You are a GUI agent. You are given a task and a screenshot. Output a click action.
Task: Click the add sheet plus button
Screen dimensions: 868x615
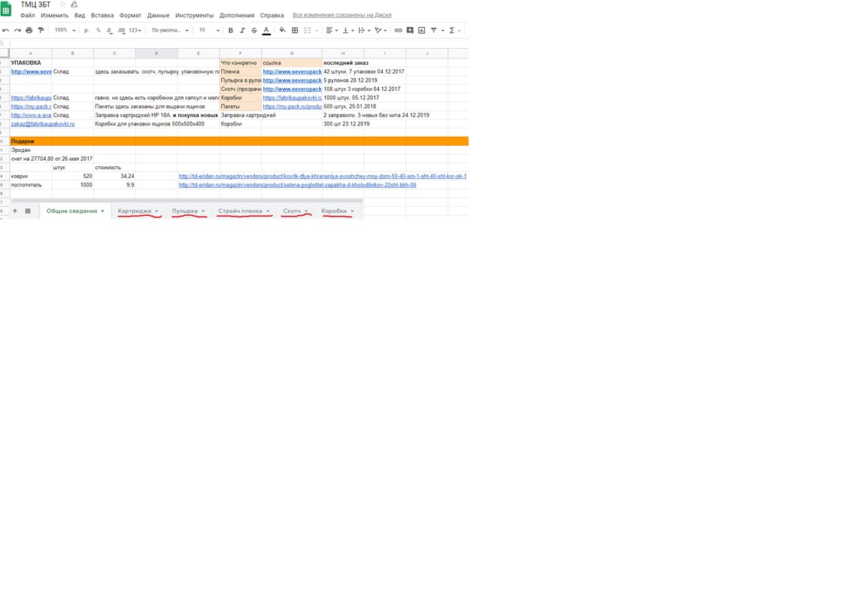15,211
